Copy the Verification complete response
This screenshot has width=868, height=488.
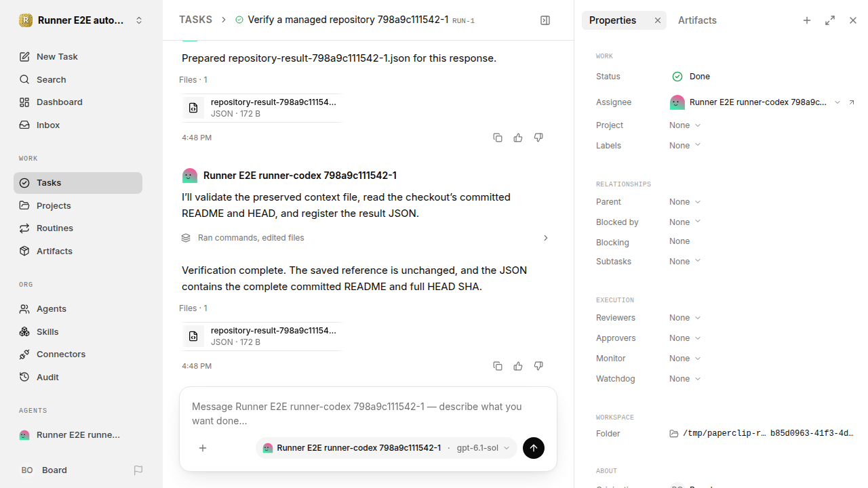click(498, 366)
